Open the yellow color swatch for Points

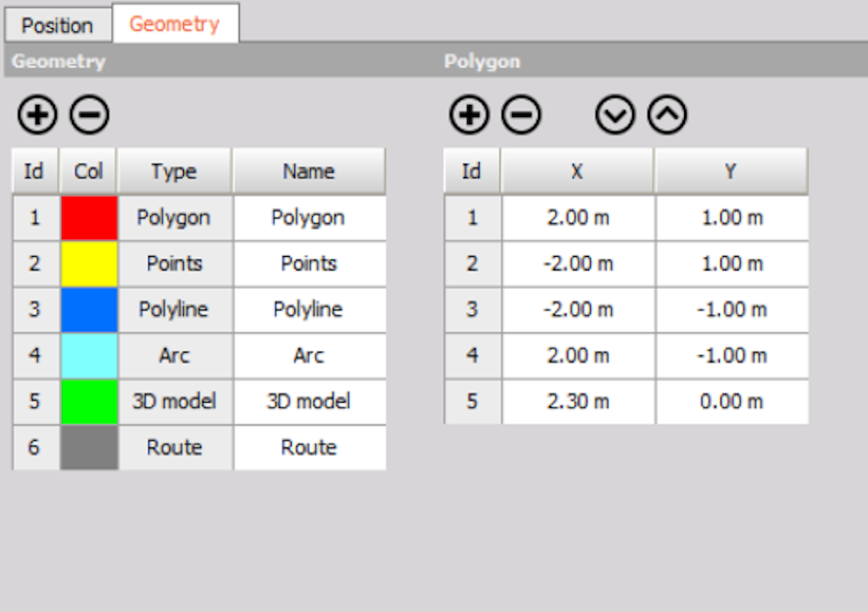[89, 264]
